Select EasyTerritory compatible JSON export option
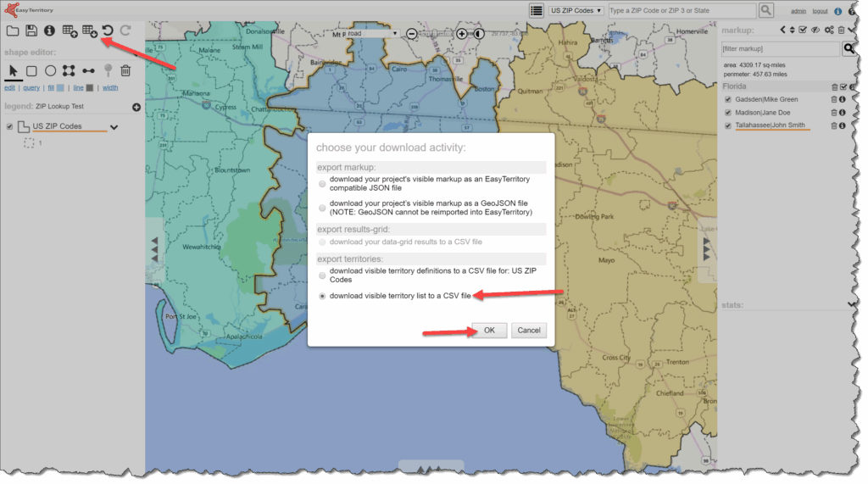This screenshot has height=484, width=868. pyautogui.click(x=322, y=184)
